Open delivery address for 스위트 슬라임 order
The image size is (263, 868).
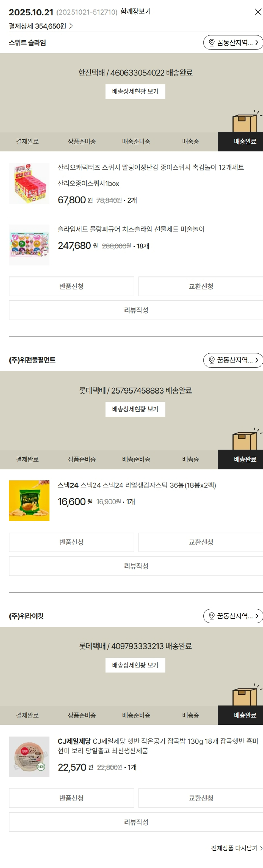pos(233,43)
